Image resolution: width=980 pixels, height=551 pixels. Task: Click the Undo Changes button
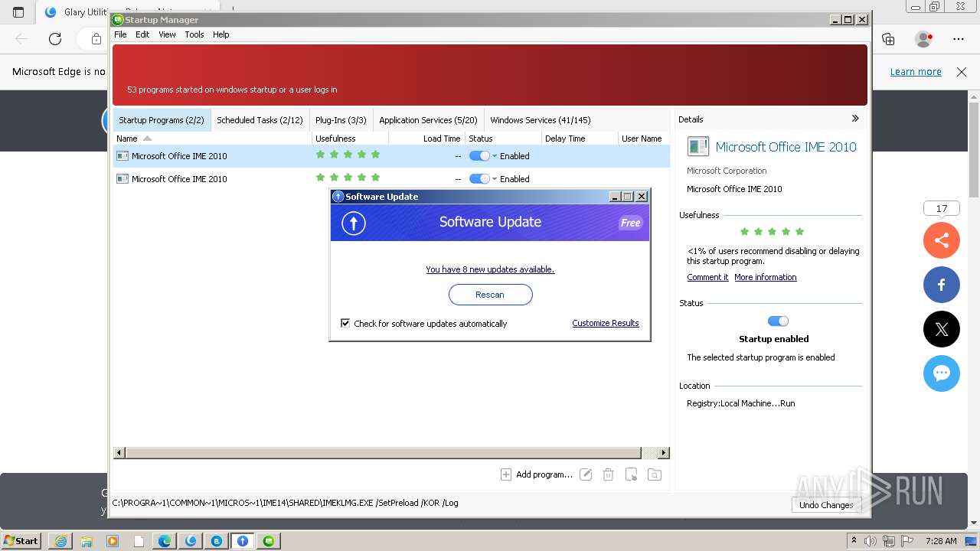point(826,505)
